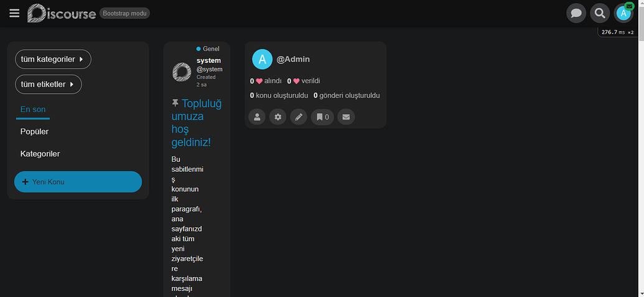Viewport: 644px width, 297px height.
Task: Expand the 'tüm kategoriler' dropdown
Action: click(53, 59)
